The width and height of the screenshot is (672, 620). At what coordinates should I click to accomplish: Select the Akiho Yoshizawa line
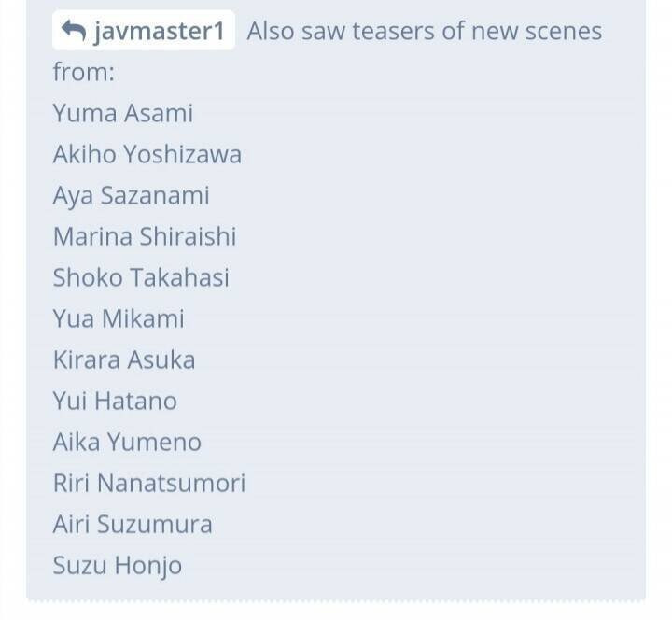147,154
